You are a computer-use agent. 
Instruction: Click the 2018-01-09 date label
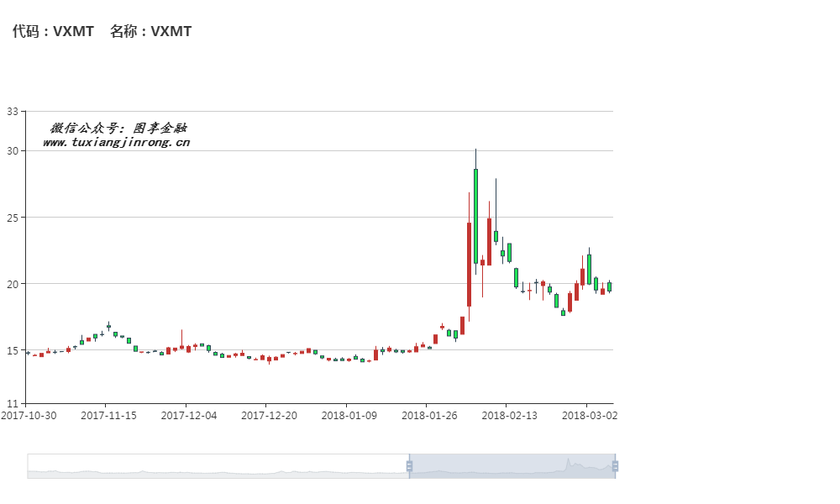coord(349,415)
